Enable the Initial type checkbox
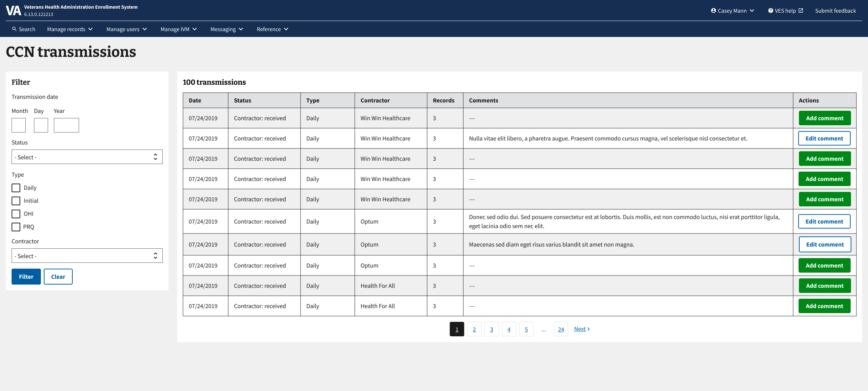The width and height of the screenshot is (868, 391). 16,201
